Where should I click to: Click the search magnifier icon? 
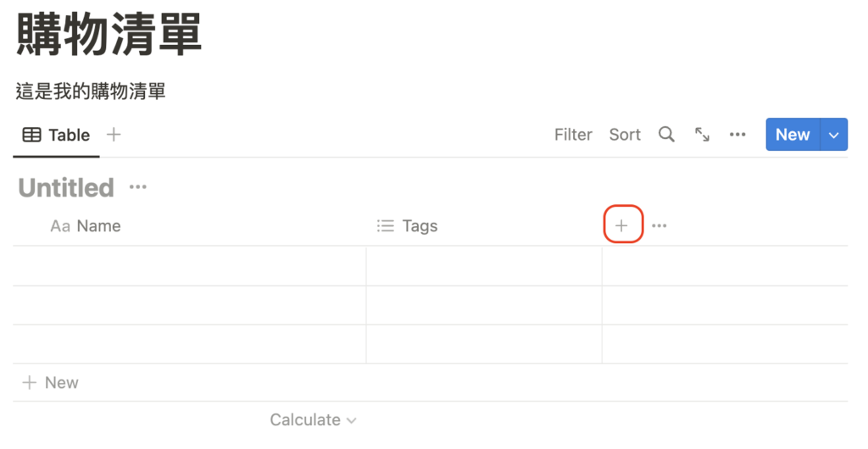(x=666, y=135)
